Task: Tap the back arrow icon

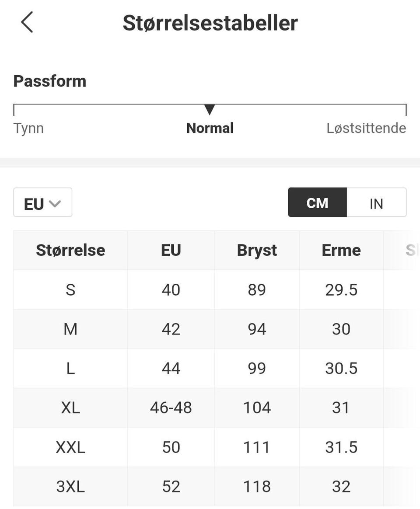Action: (x=27, y=22)
